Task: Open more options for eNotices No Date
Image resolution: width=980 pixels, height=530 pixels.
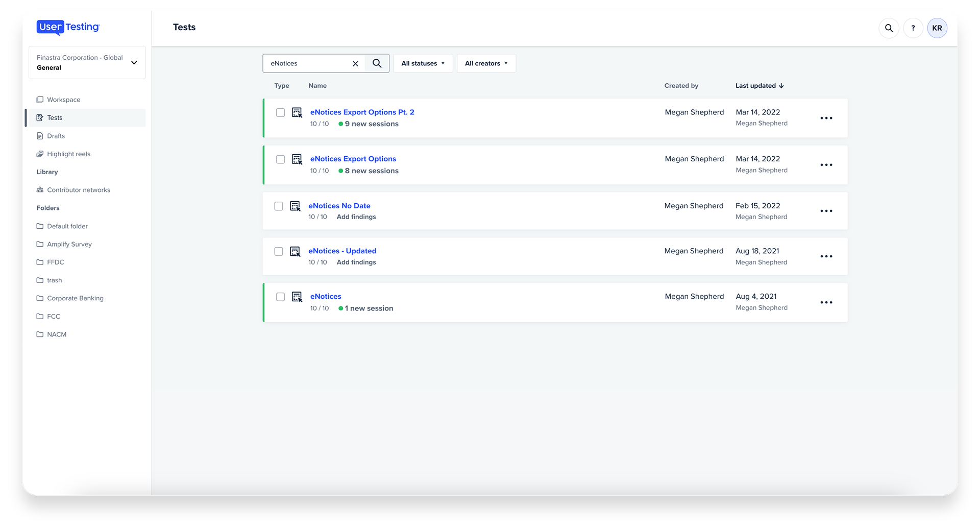Action: point(826,211)
